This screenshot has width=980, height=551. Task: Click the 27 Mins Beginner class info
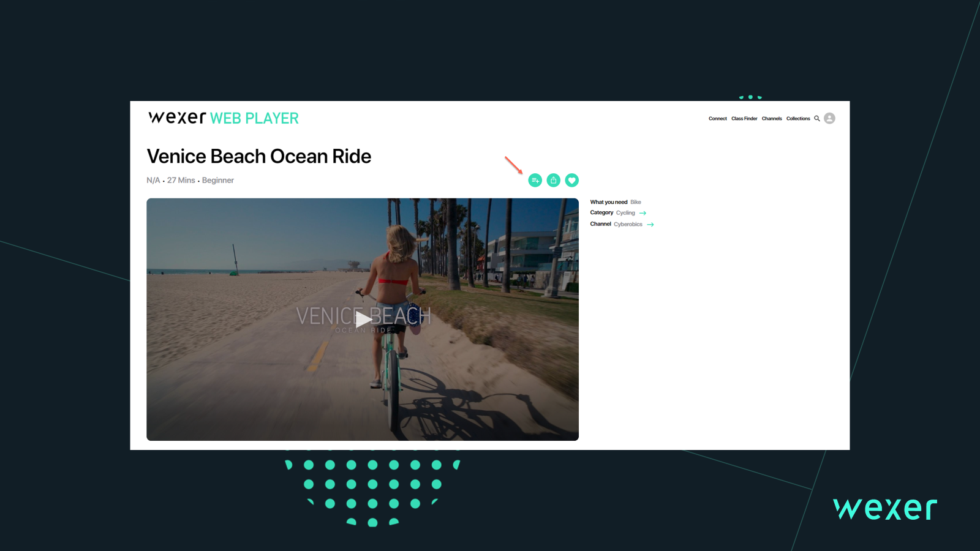click(200, 181)
